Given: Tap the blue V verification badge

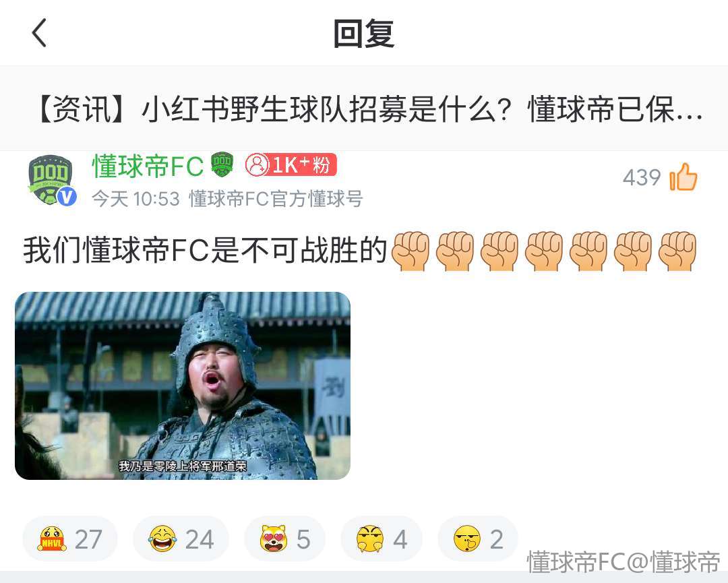Looking at the screenshot, I should (67, 197).
